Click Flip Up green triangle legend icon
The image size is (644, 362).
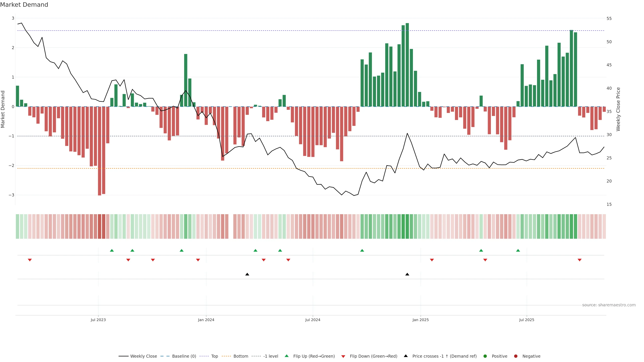coord(287,356)
